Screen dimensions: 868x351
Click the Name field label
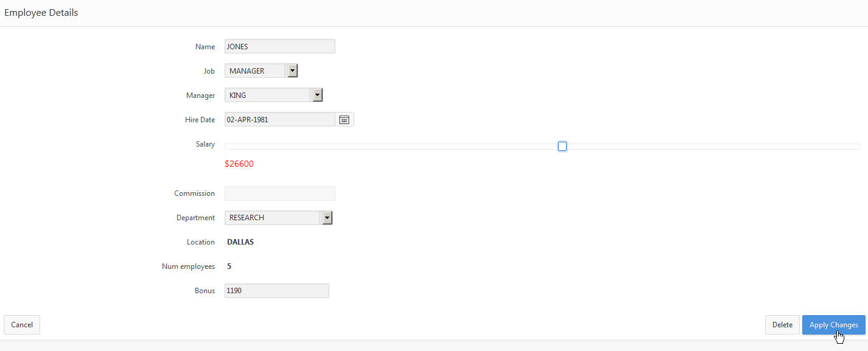click(x=205, y=47)
